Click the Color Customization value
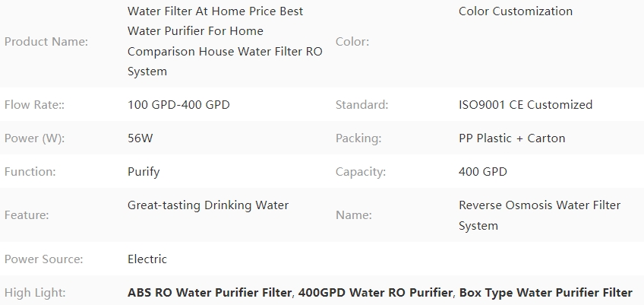This screenshot has width=644, height=305. tap(516, 11)
